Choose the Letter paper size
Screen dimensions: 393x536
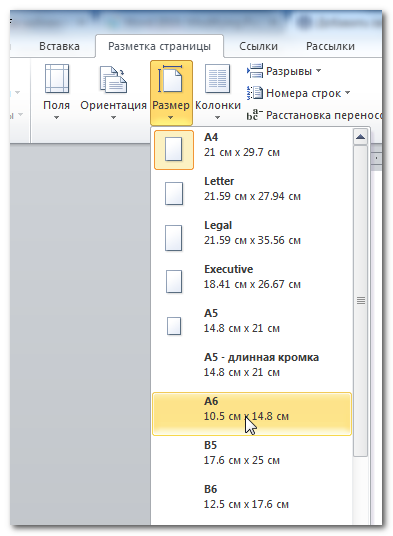point(252,193)
